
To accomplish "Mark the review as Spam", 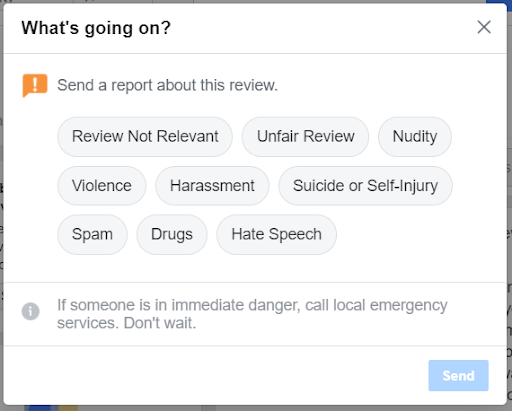I will (x=92, y=234).
